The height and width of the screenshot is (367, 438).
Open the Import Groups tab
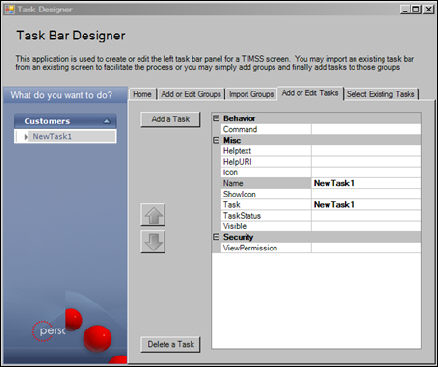251,94
